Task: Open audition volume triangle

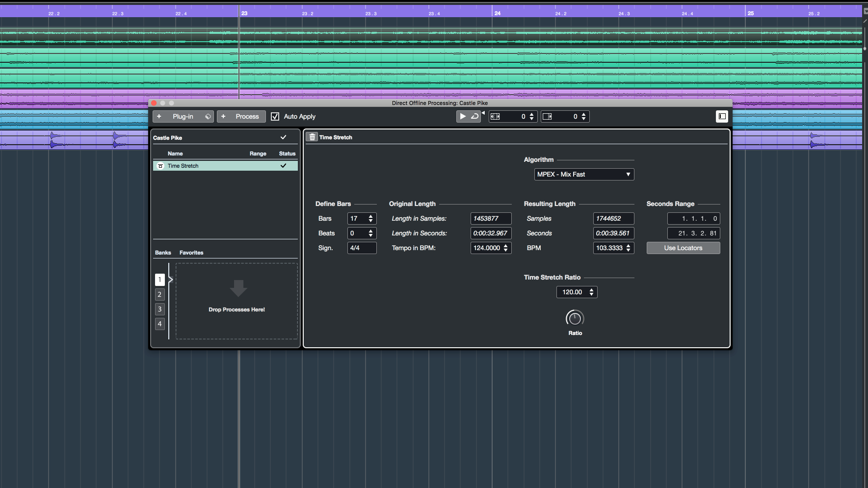Action: [x=483, y=113]
